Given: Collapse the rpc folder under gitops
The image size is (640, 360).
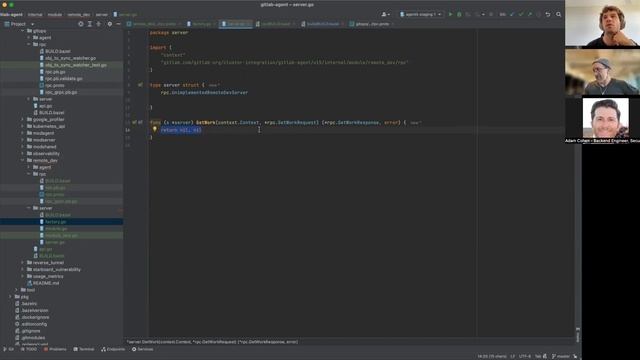Looking at the screenshot, I should [29, 44].
